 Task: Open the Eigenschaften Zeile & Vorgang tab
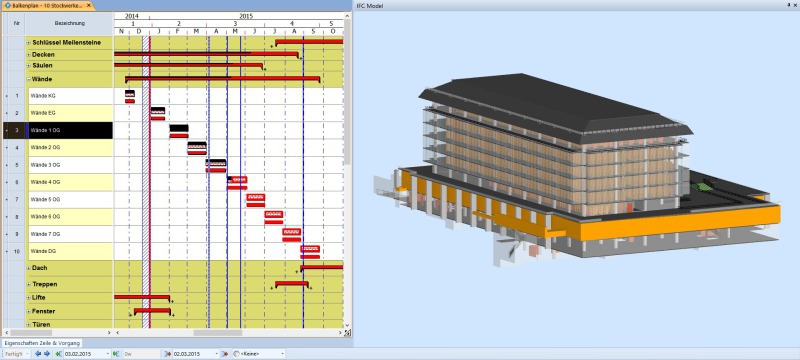pos(42,343)
